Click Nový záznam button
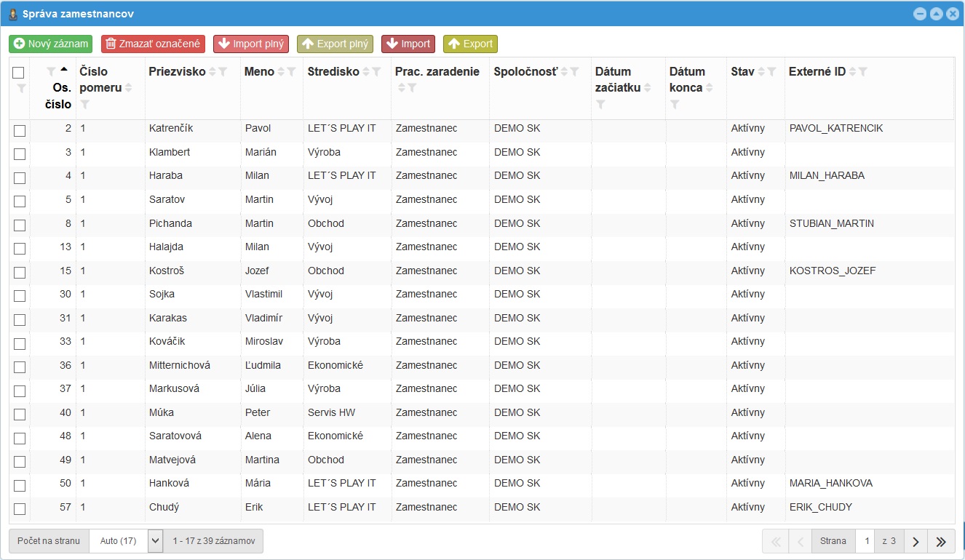This screenshot has width=965, height=560. (x=51, y=44)
